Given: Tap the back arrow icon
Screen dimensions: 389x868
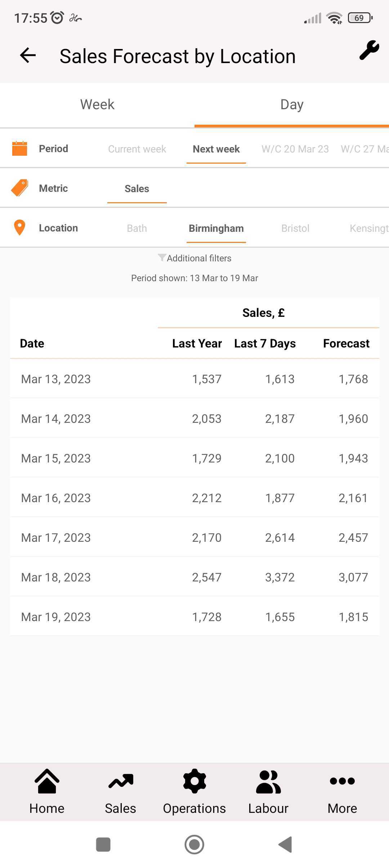Looking at the screenshot, I should point(28,56).
